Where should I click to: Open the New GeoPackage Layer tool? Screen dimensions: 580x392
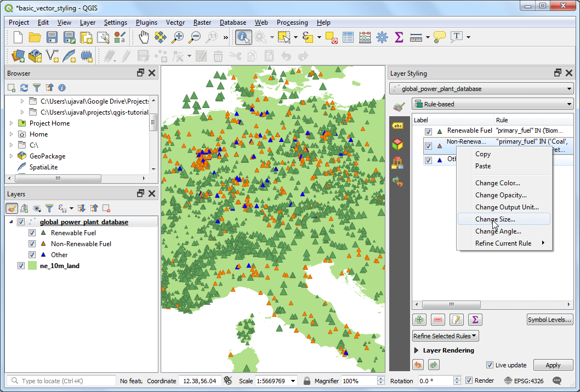pos(34,55)
